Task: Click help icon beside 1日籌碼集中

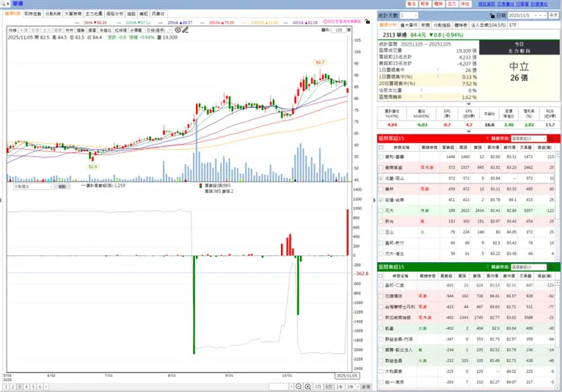Action: (x=437, y=70)
